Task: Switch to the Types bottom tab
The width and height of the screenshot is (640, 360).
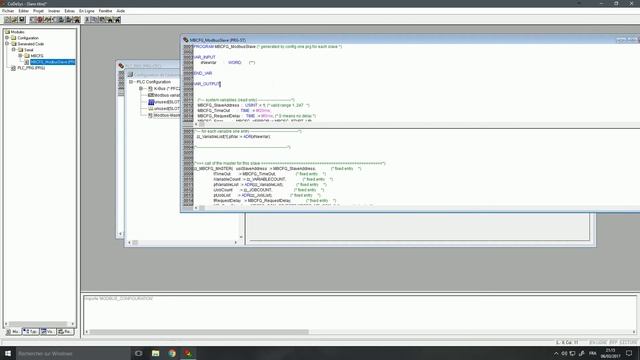Action: click(x=31, y=332)
